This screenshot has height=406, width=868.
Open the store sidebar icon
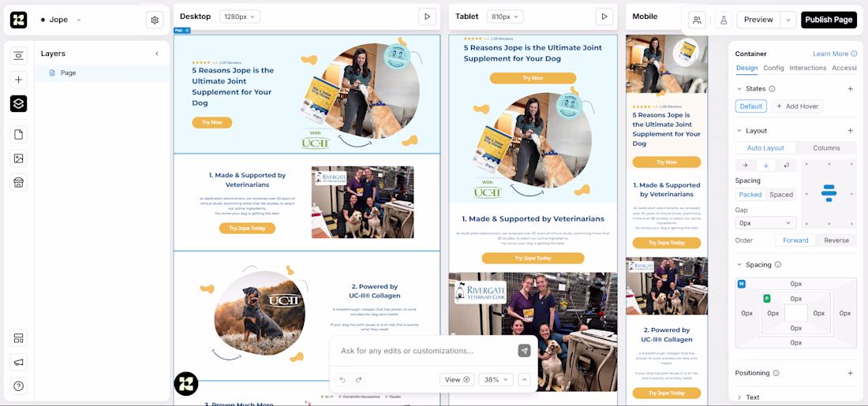coord(18,182)
